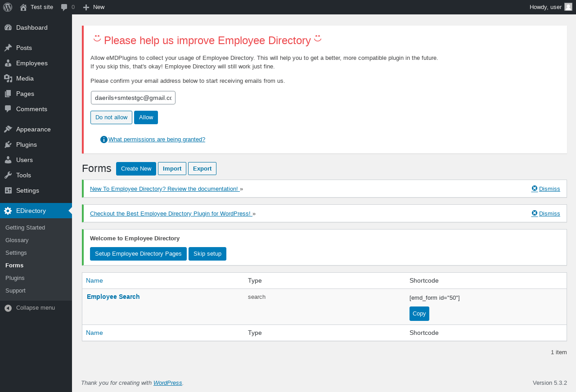Click the Posts pin icon
576x392 pixels.
(8, 48)
